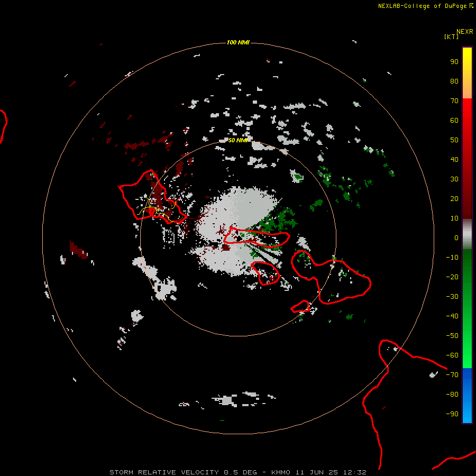Click the 20 value on velocity scale
This screenshot has height=476, width=476.
click(x=454, y=198)
